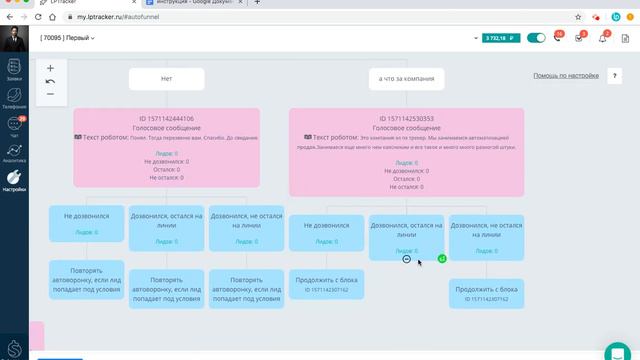Open the tasks checkbox icon with badge
Screen dimensions: 640x360
580,37
